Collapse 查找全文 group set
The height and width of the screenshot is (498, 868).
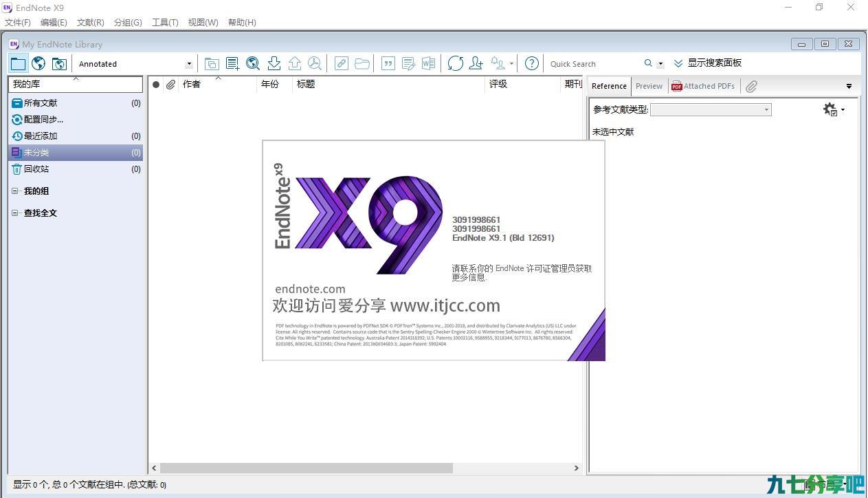pyautogui.click(x=15, y=213)
